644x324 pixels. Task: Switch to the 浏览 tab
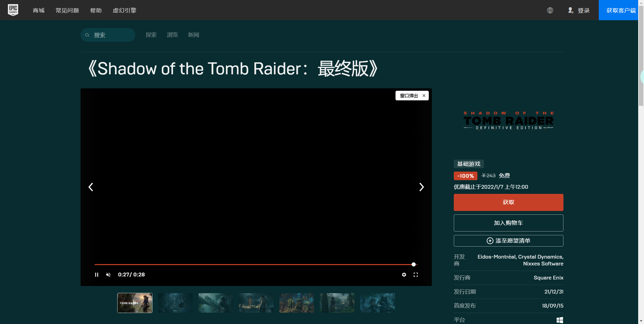(172, 35)
